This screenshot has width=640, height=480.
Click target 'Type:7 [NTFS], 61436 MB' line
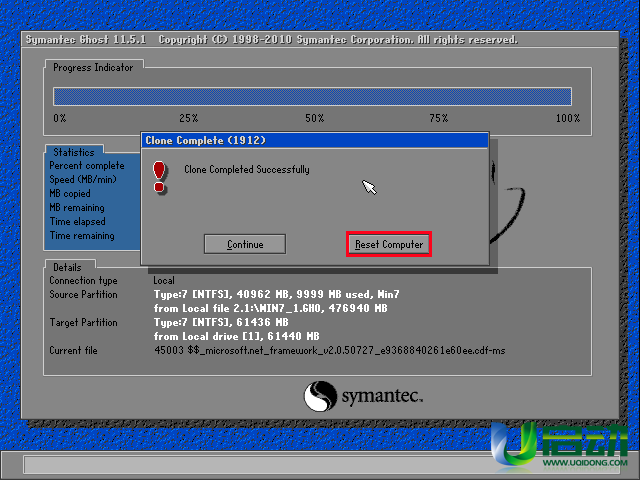coord(221,322)
